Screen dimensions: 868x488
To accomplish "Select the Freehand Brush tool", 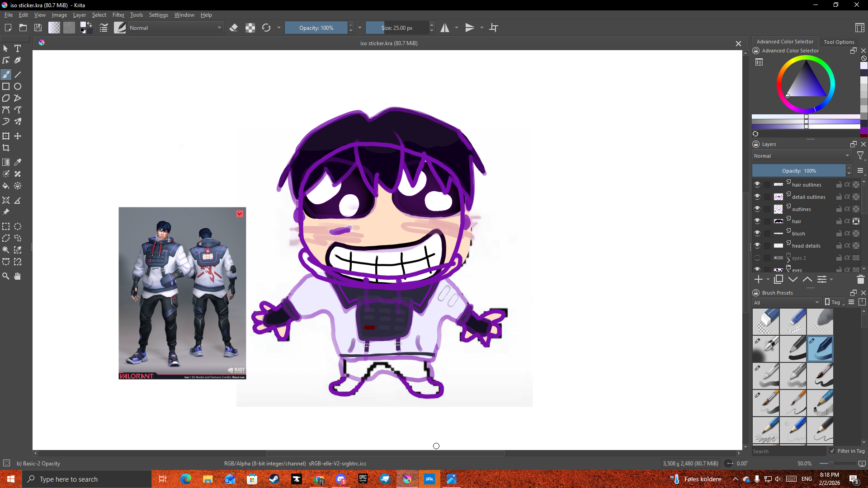I will [x=6, y=75].
